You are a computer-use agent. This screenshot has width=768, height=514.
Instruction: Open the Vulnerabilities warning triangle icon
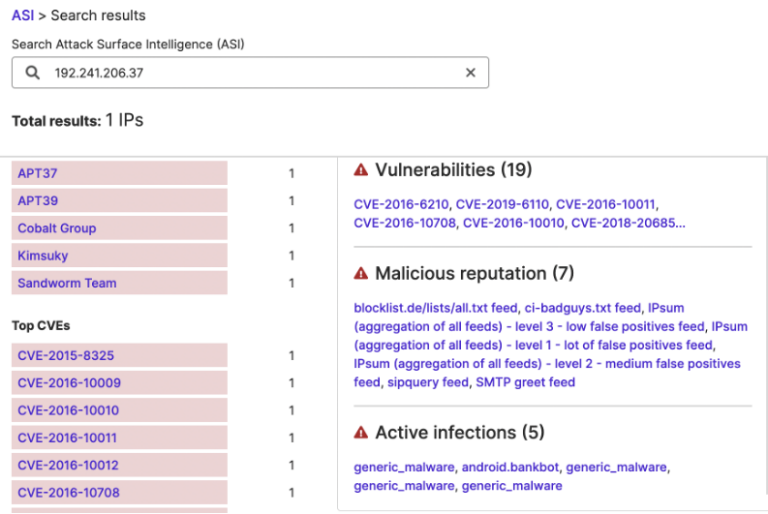click(x=361, y=170)
